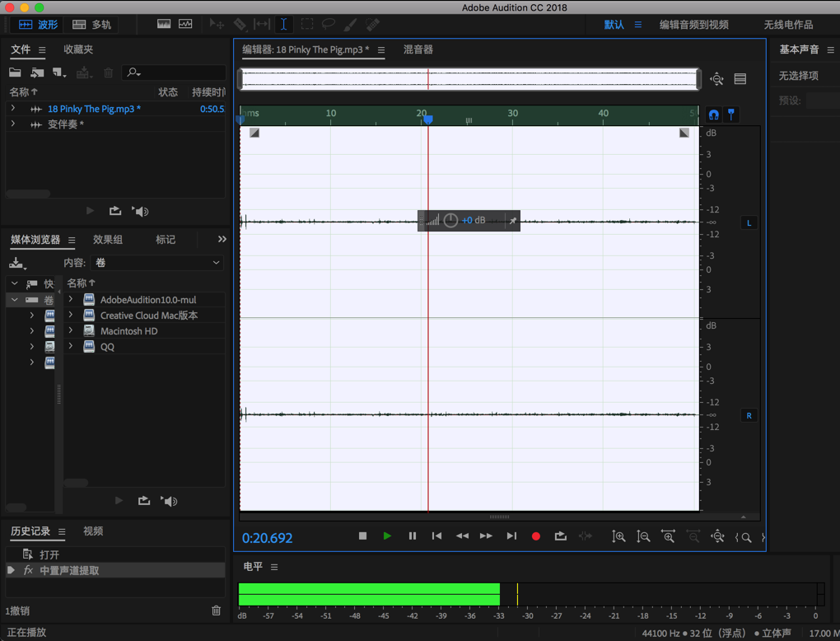Toggle headphone playhead follow icon
This screenshot has height=641, width=840.
coord(713,115)
